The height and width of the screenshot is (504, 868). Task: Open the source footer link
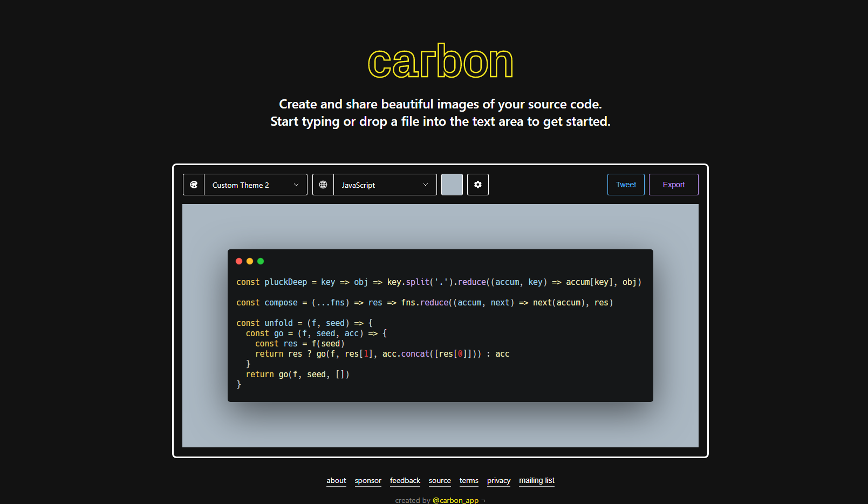[440, 481]
